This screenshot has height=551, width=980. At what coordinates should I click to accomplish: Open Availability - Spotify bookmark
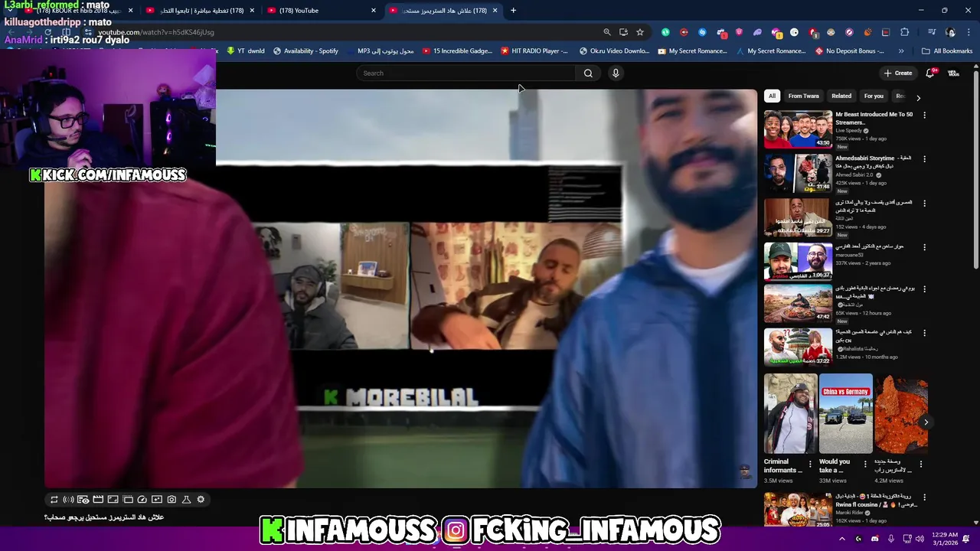(x=305, y=51)
